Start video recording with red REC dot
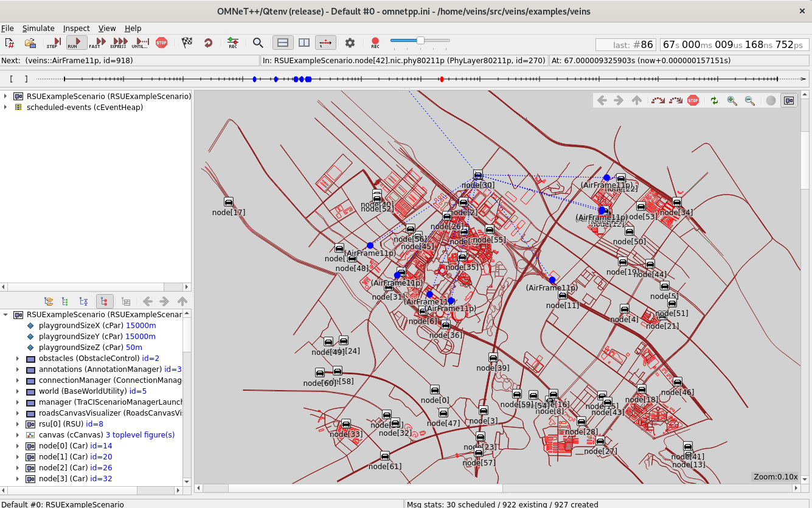The height and width of the screenshot is (508, 812). click(375, 43)
